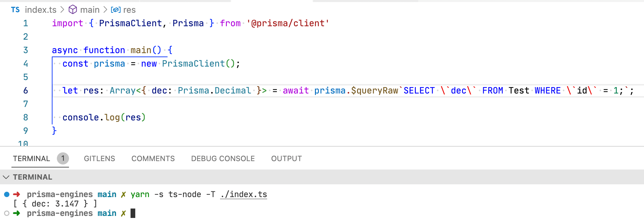Open index.ts breadcrumb item
Image resolution: width=644 pixels, height=224 pixels.
41,10
